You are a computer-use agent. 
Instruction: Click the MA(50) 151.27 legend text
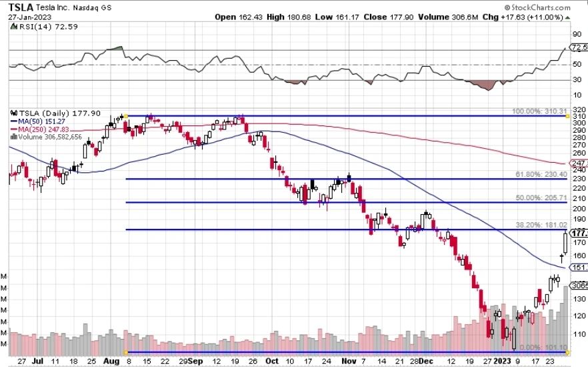pos(41,121)
